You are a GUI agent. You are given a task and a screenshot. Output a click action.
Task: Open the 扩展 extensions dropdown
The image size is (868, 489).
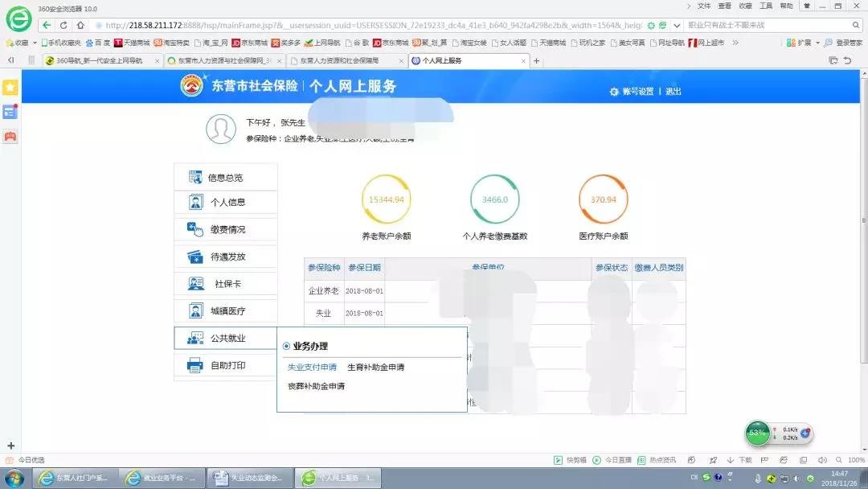818,43
